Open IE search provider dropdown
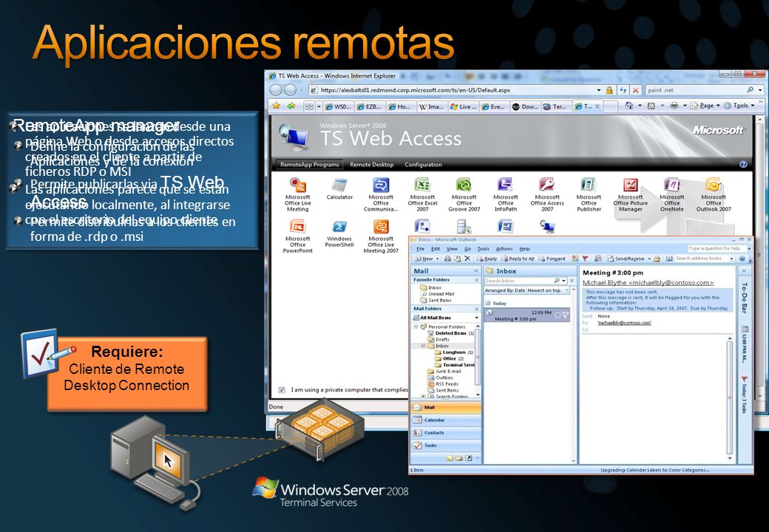This screenshot has width=769, height=532. pos(759,90)
